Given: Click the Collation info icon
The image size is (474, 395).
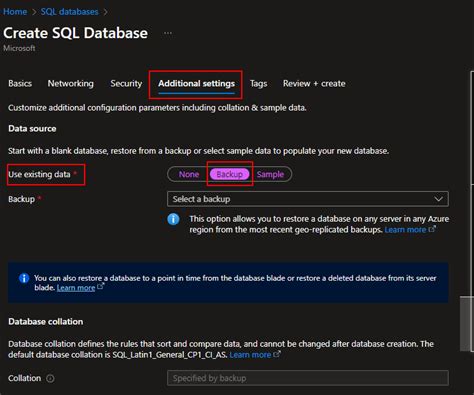Looking at the screenshot, I should point(50,378).
